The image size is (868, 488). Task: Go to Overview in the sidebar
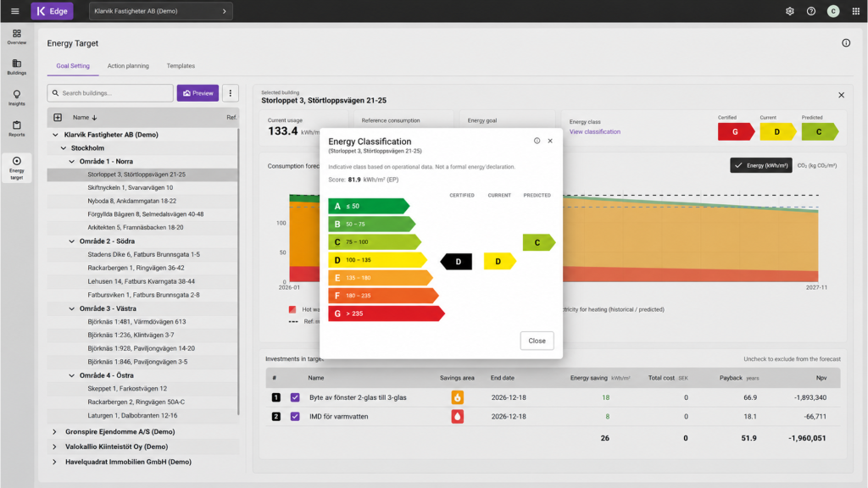coord(17,37)
